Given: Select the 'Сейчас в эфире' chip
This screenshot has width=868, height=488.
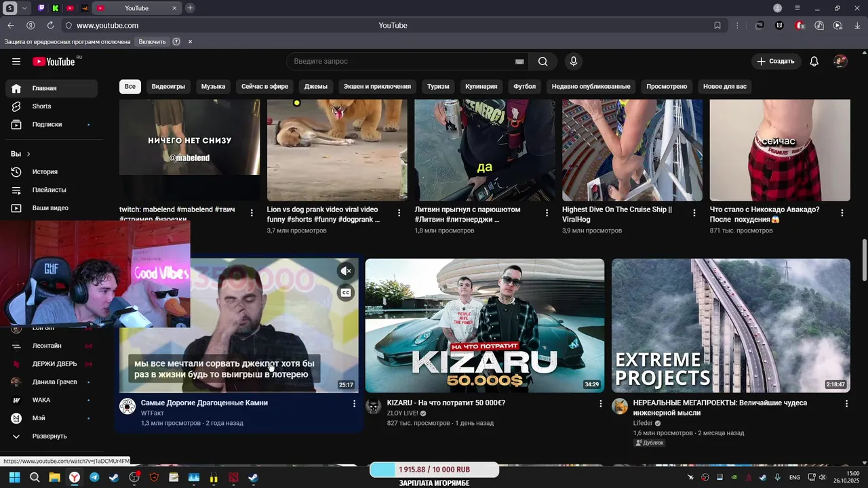Looking at the screenshot, I should tap(264, 87).
